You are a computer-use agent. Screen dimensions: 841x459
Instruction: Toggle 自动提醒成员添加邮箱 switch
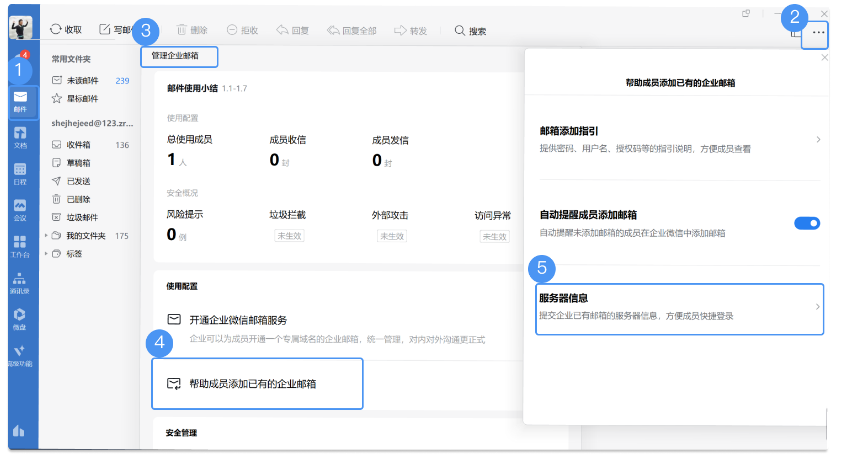coord(807,223)
